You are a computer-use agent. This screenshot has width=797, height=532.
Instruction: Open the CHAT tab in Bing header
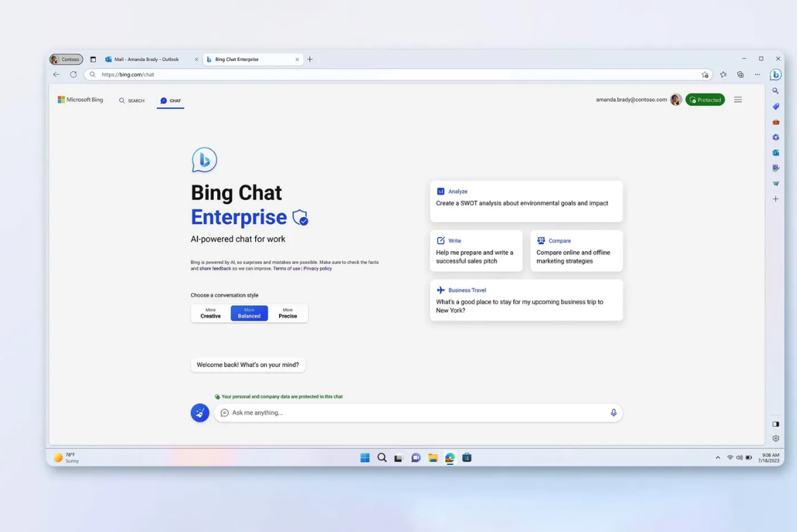170,100
